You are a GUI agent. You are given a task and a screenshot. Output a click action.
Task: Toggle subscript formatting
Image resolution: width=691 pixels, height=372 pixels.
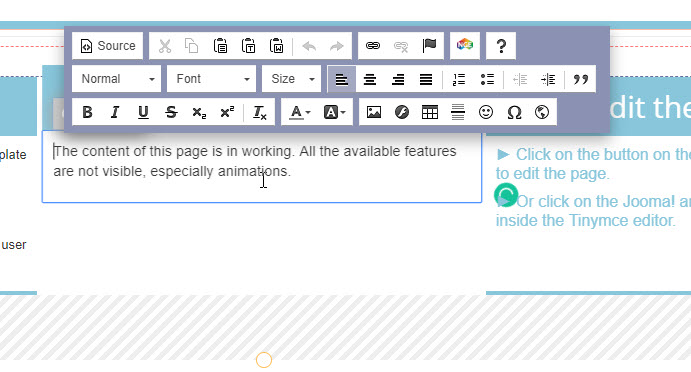click(199, 112)
